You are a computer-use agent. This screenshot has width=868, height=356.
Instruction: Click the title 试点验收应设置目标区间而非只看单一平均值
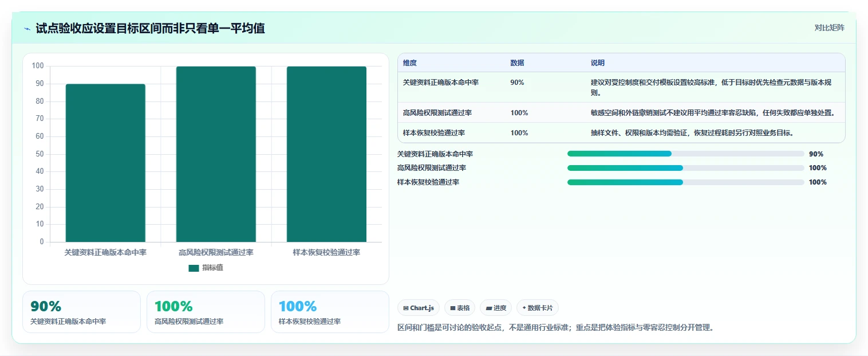pyautogui.click(x=150, y=28)
